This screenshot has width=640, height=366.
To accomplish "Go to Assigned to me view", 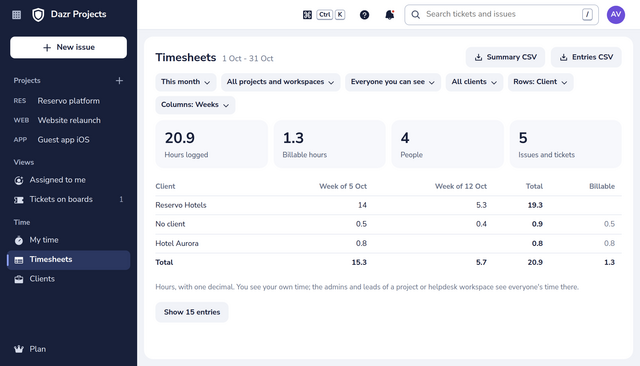I will click(x=69, y=180).
